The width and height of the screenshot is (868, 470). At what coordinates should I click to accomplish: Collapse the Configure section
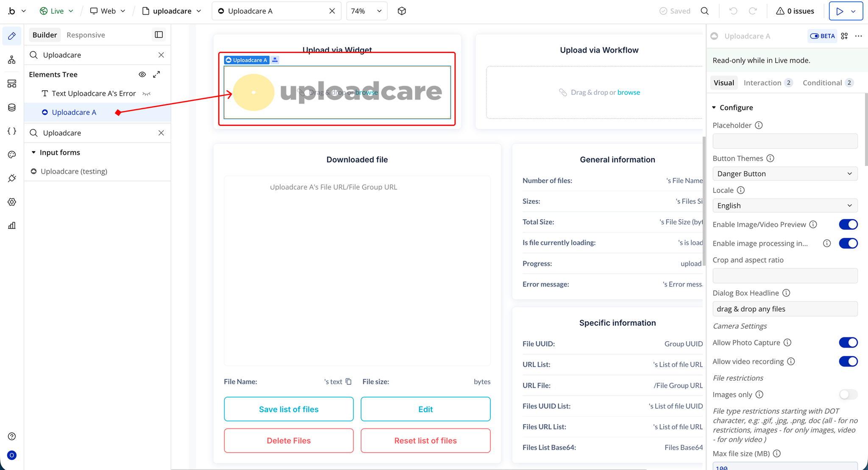pyautogui.click(x=714, y=108)
